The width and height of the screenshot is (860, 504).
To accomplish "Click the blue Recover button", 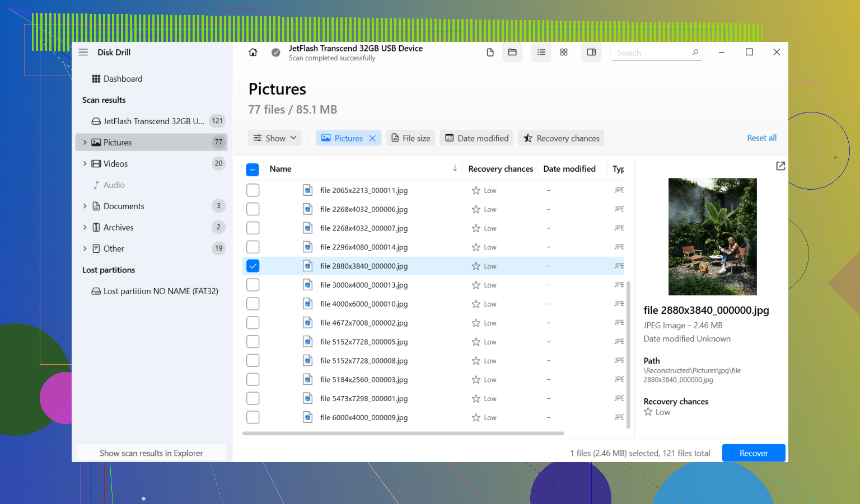I will [754, 453].
